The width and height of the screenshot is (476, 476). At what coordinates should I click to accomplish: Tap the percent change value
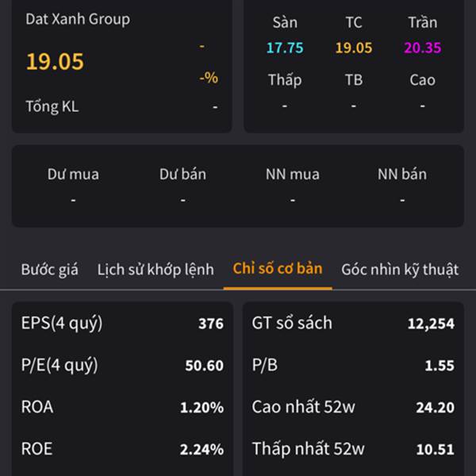click(208, 78)
